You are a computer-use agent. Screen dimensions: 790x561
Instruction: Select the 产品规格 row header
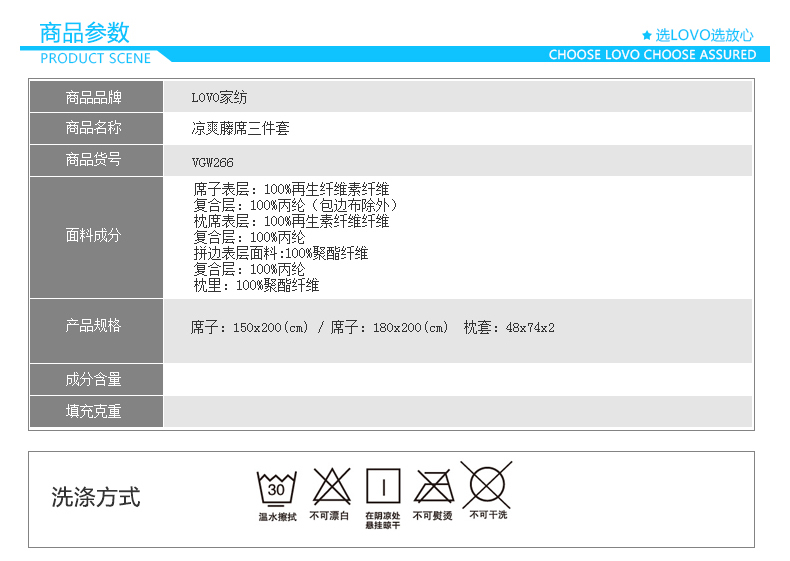[x=95, y=326]
